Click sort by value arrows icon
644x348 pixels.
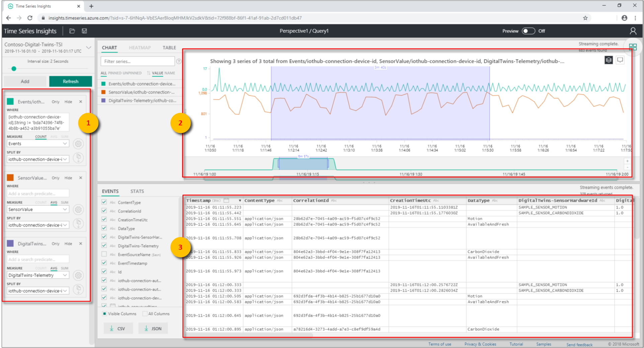(149, 73)
